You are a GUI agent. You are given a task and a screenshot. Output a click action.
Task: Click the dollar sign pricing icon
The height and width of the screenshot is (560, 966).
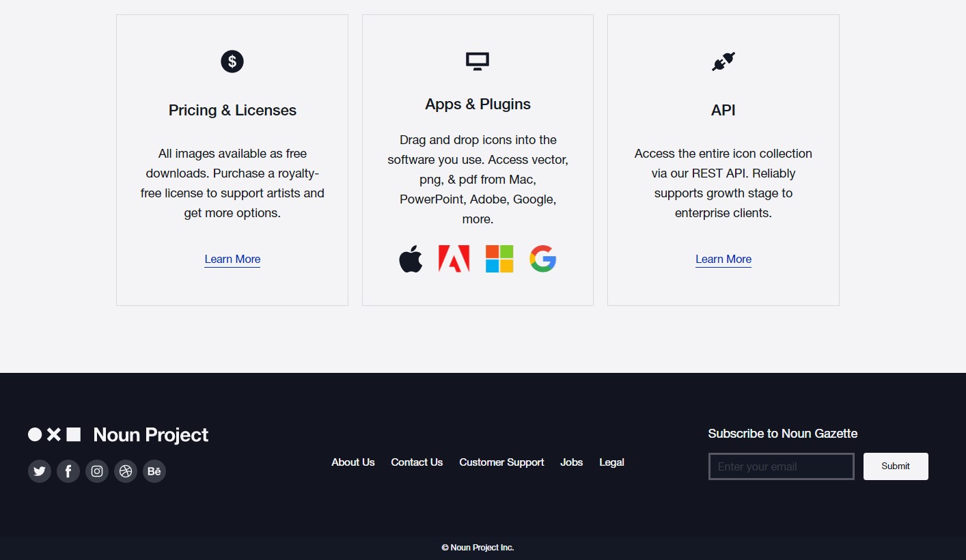(x=232, y=61)
